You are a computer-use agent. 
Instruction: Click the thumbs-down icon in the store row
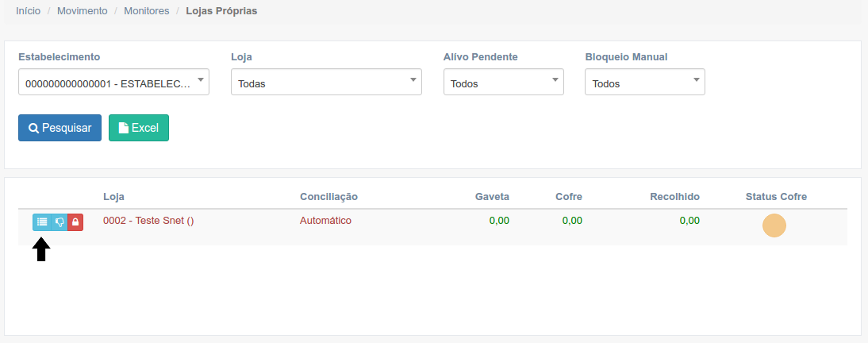(59, 222)
